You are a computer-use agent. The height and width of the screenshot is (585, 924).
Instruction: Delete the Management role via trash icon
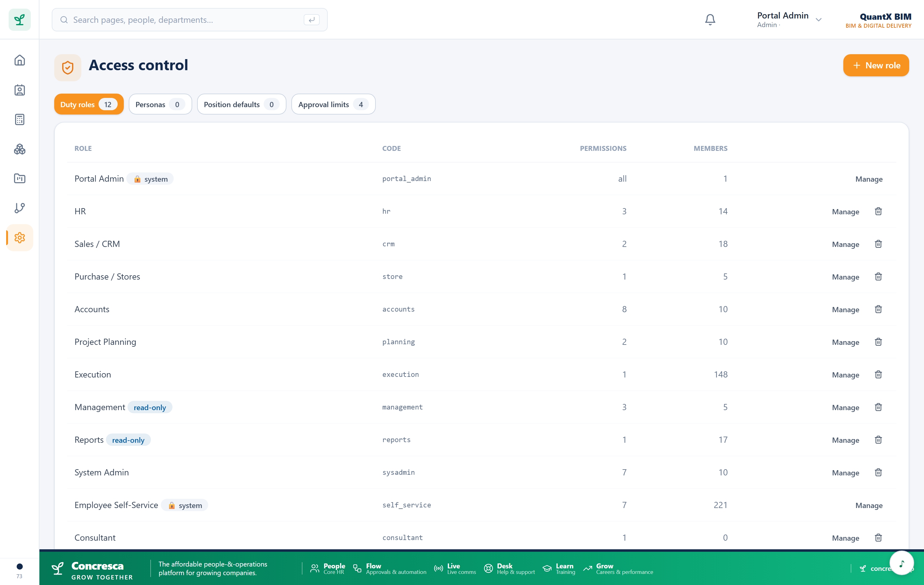point(878,407)
